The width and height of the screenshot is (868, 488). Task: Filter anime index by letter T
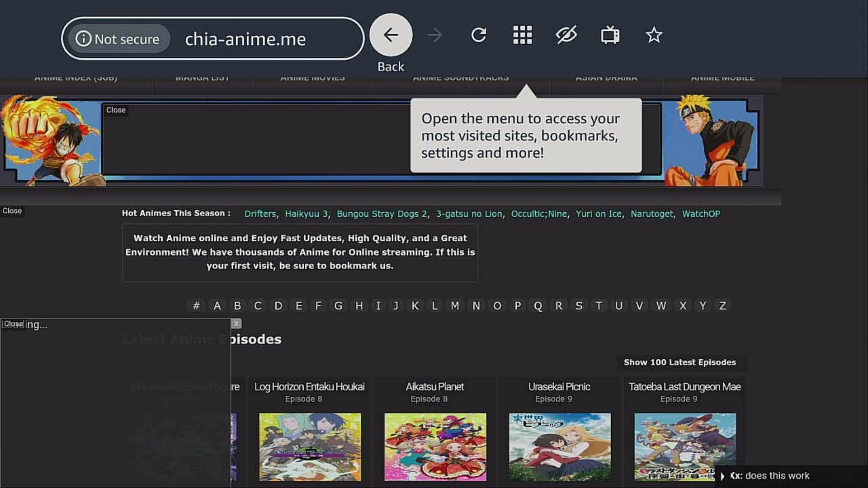point(599,306)
